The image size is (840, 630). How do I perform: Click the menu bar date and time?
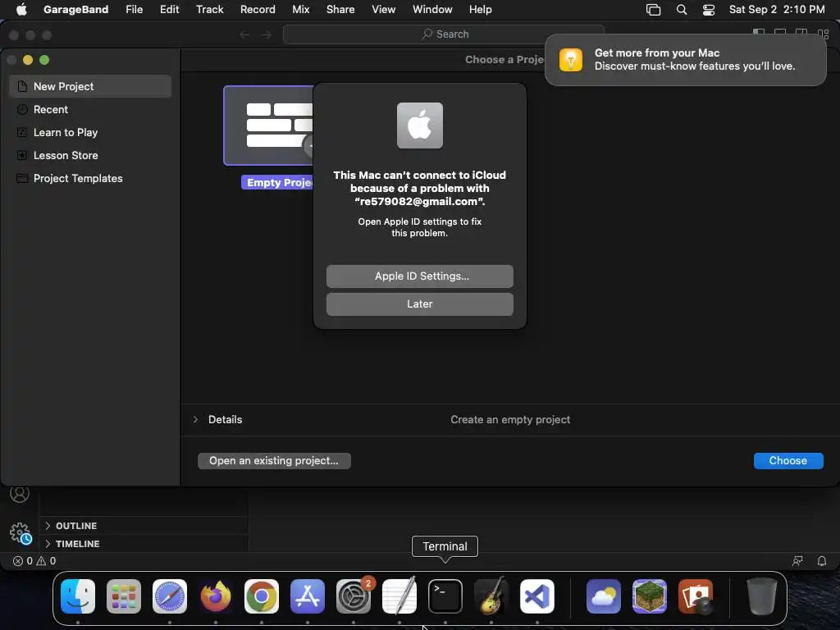[777, 10]
